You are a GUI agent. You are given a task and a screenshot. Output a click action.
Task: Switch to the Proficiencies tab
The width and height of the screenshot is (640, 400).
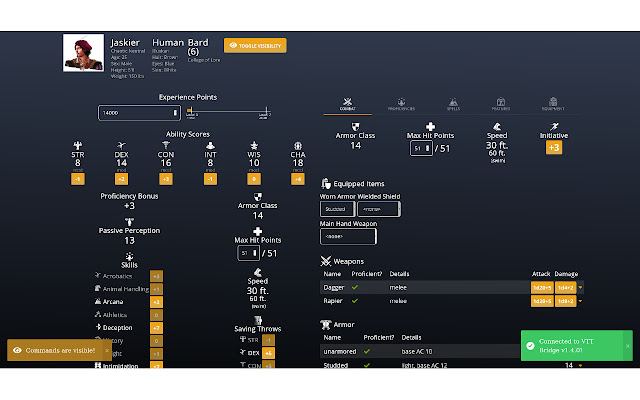401,104
